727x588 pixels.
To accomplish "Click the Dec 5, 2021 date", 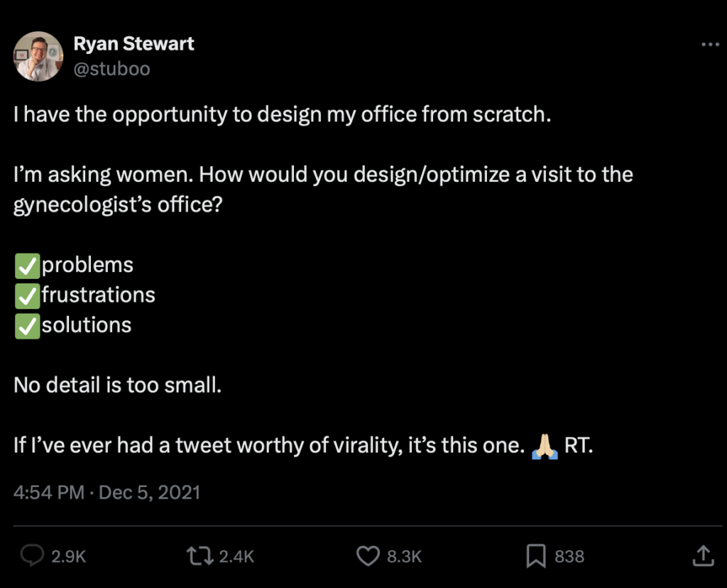I will 149,492.
